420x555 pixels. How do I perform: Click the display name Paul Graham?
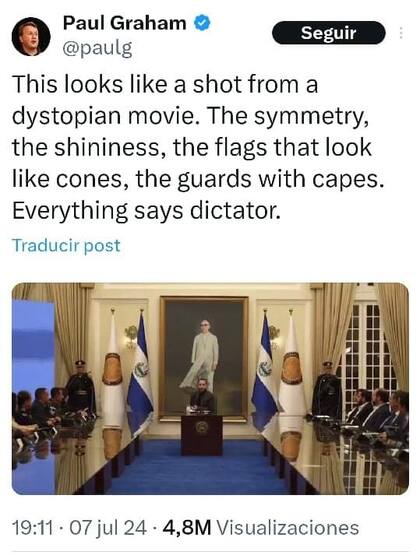pos(125,23)
